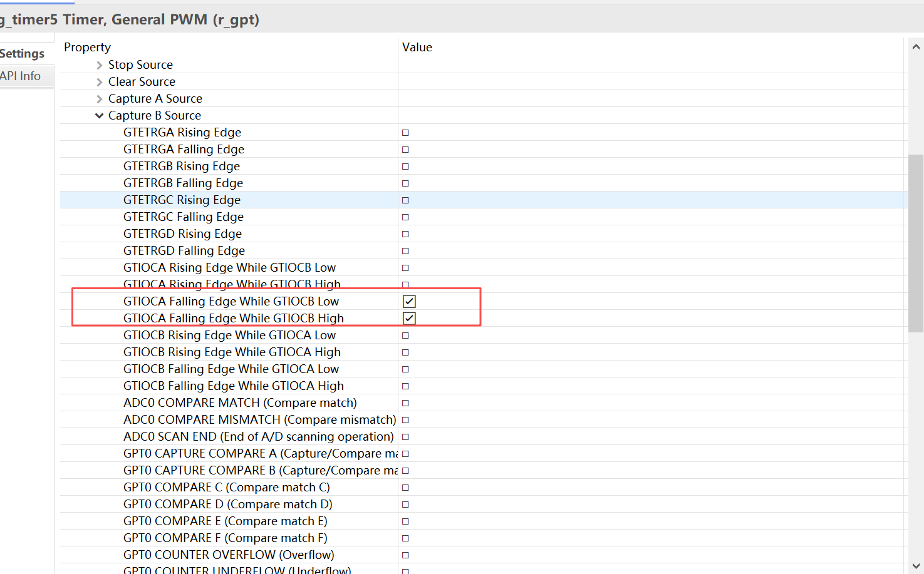The height and width of the screenshot is (574, 924).
Task: Select GTIOCB Rising Edge While GTIOCA High label
Action: [x=232, y=352]
